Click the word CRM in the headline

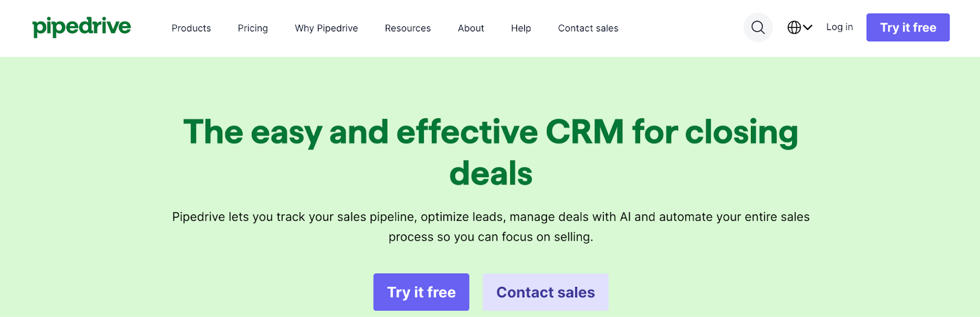coord(584,132)
